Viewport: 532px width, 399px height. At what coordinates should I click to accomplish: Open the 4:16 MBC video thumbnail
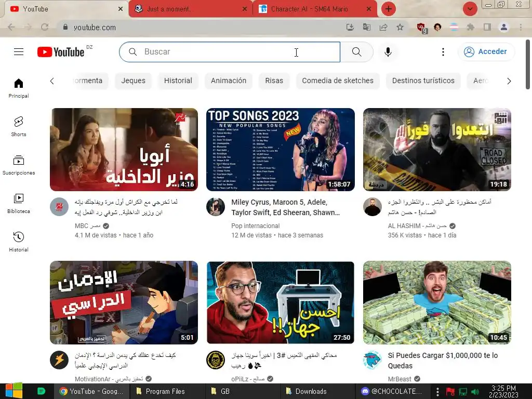[124, 150]
